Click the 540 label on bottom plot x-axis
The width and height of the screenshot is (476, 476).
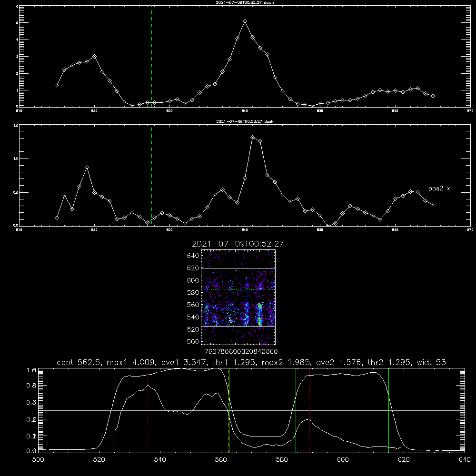160,460
